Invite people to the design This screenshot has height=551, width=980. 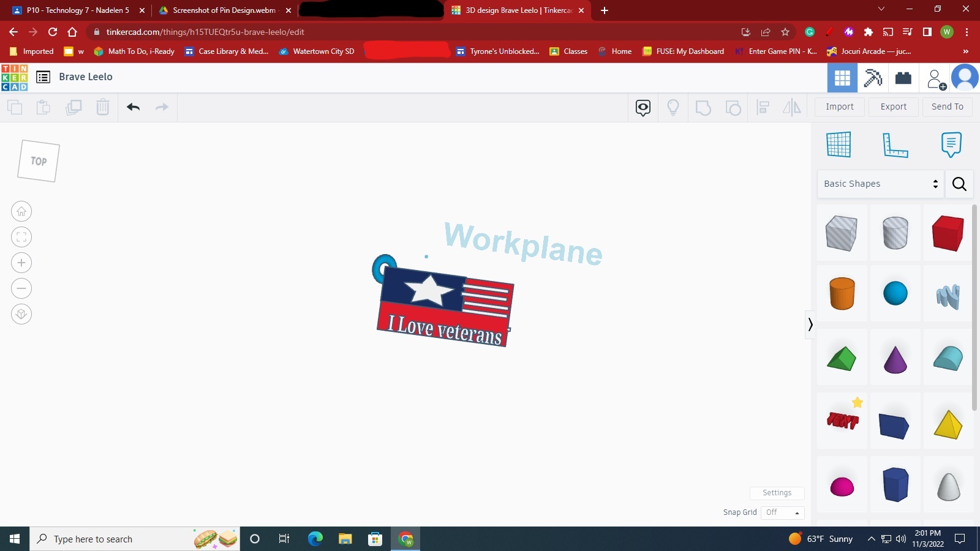pos(937,79)
